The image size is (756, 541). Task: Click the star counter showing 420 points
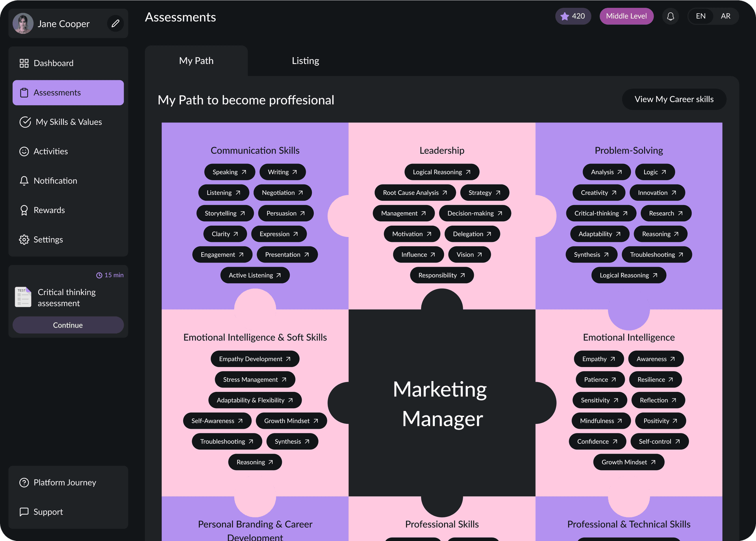point(573,16)
